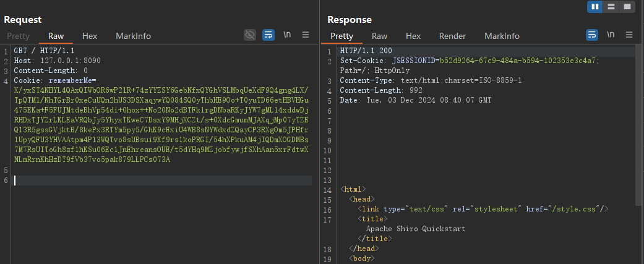Open Request panel options menu
The height and width of the screenshot is (264, 644).
coord(306,35)
